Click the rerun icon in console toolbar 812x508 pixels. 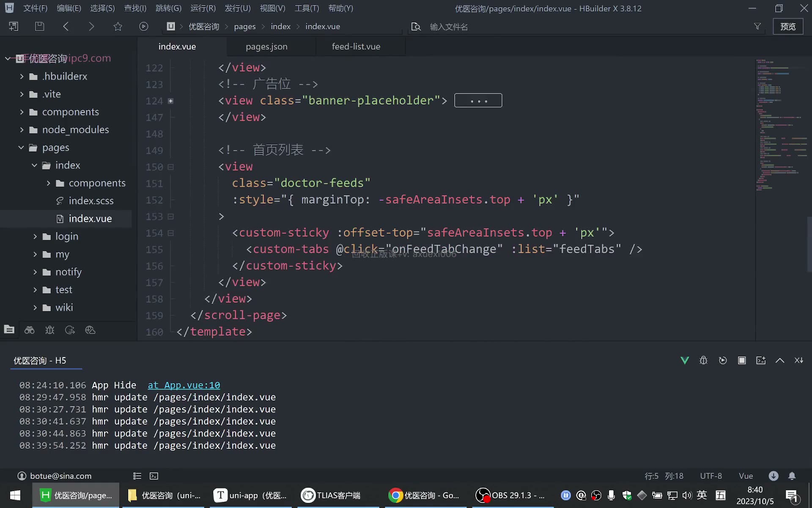pyautogui.click(x=723, y=360)
